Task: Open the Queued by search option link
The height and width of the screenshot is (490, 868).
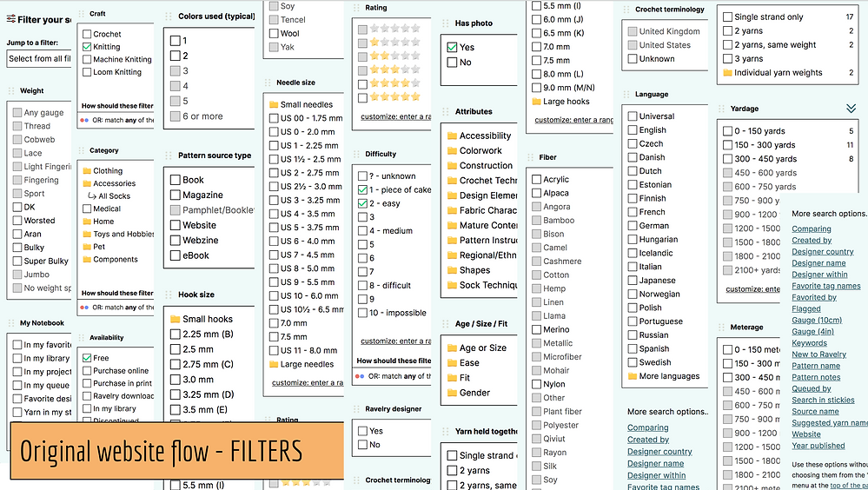Action: coord(812,388)
